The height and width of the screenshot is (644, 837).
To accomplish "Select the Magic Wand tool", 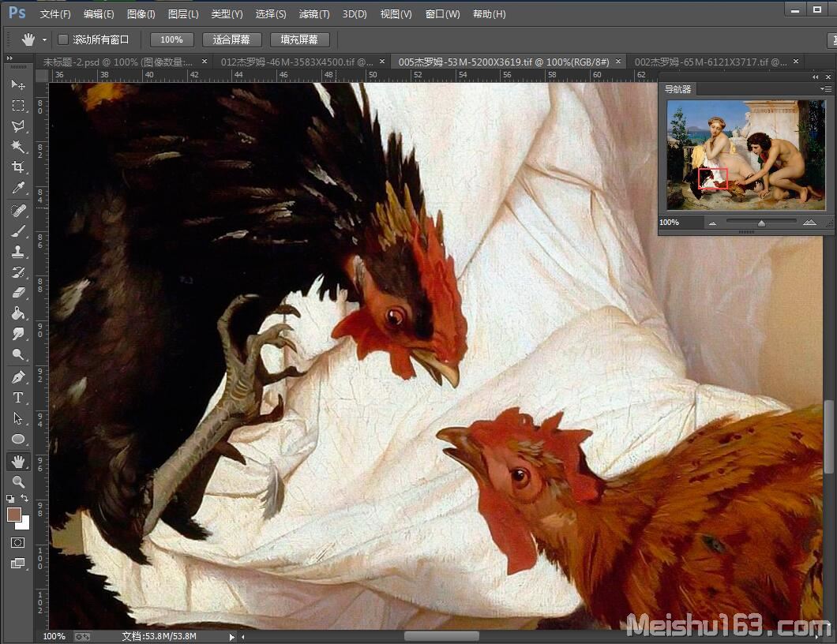I will click(x=17, y=146).
